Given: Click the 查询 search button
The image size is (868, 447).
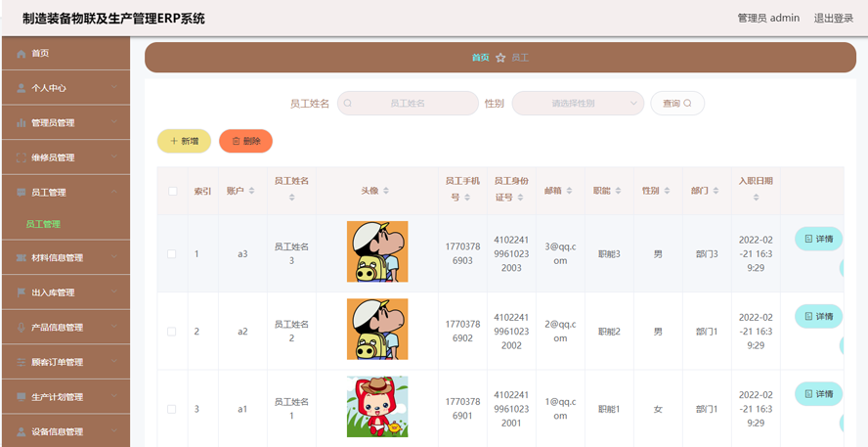Looking at the screenshot, I should point(677,103).
